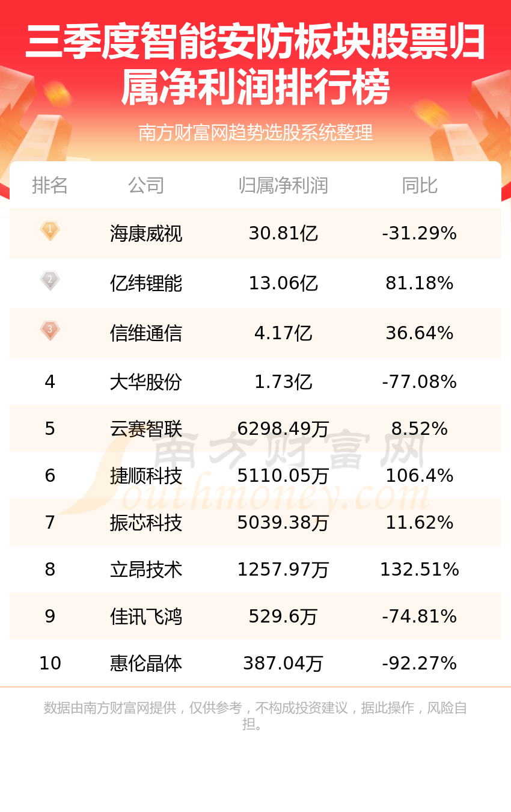511x812 pixels.
Task: Select 佳讯飞鸿 in the list
Action: pyautogui.click(x=146, y=617)
